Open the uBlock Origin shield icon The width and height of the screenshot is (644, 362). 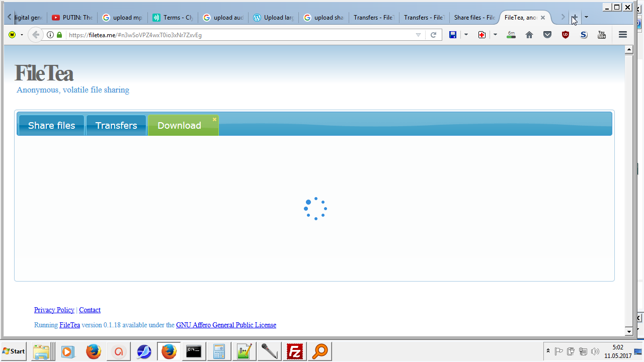(566, 35)
